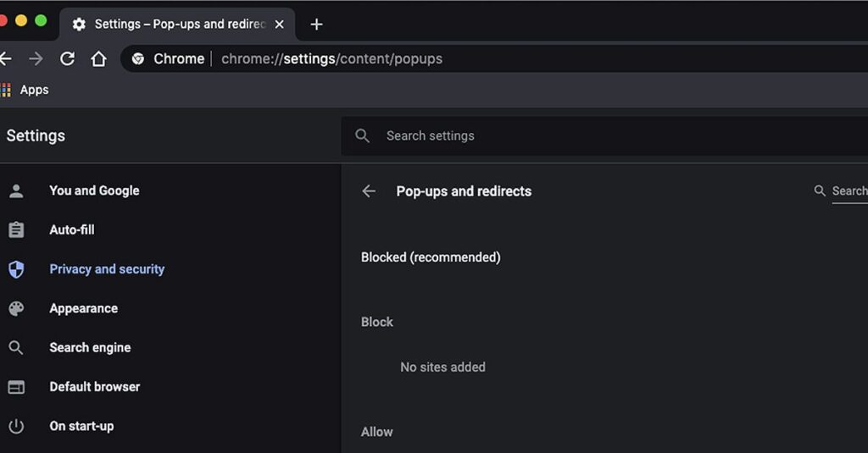The height and width of the screenshot is (453, 868).
Task: Close the Settings Pop-ups and redirects tab
Action: (280, 25)
